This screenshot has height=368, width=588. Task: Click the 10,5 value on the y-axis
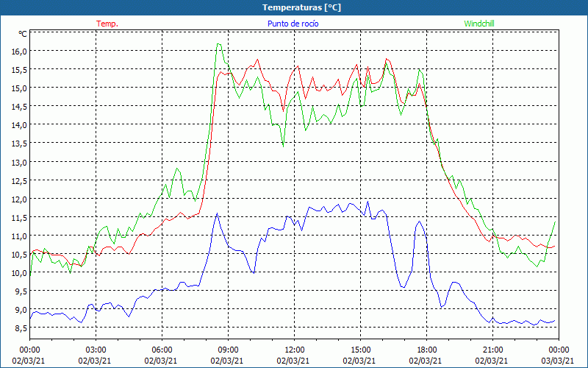coord(19,255)
